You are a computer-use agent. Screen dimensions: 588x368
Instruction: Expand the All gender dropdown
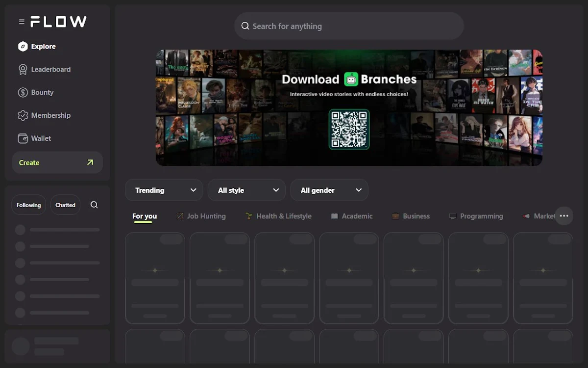click(329, 190)
